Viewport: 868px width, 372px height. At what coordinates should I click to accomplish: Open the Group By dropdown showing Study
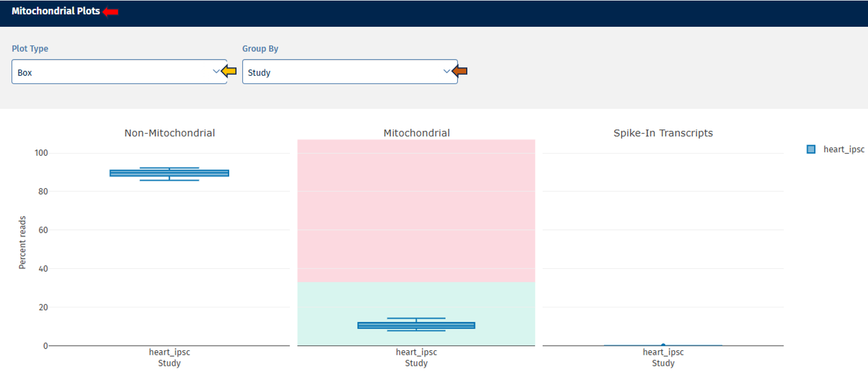[342, 72]
